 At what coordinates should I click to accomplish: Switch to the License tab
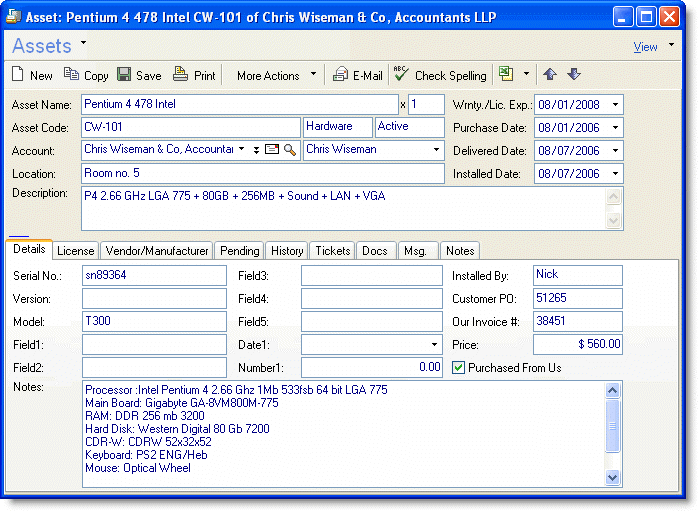[x=76, y=251]
